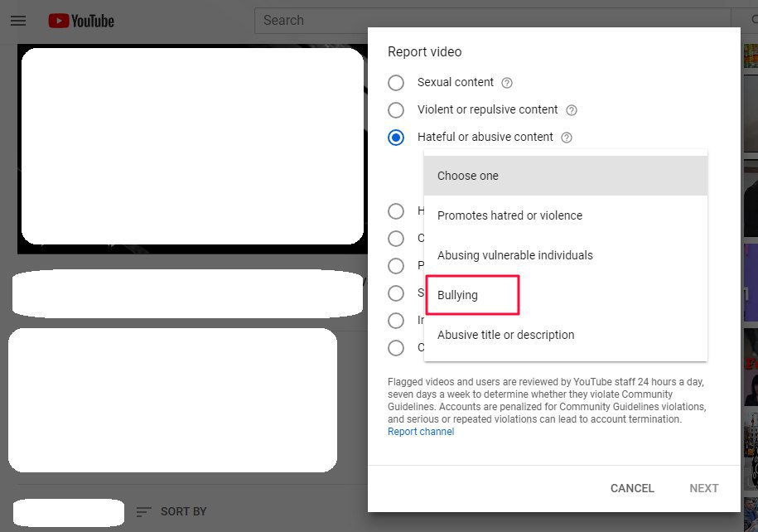Viewport: 758px width, 532px height.
Task: Open the hamburger guide menu
Action: [18, 21]
